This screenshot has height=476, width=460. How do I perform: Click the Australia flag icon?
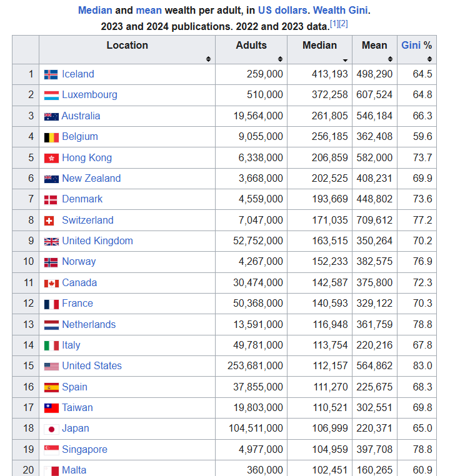tap(51, 117)
